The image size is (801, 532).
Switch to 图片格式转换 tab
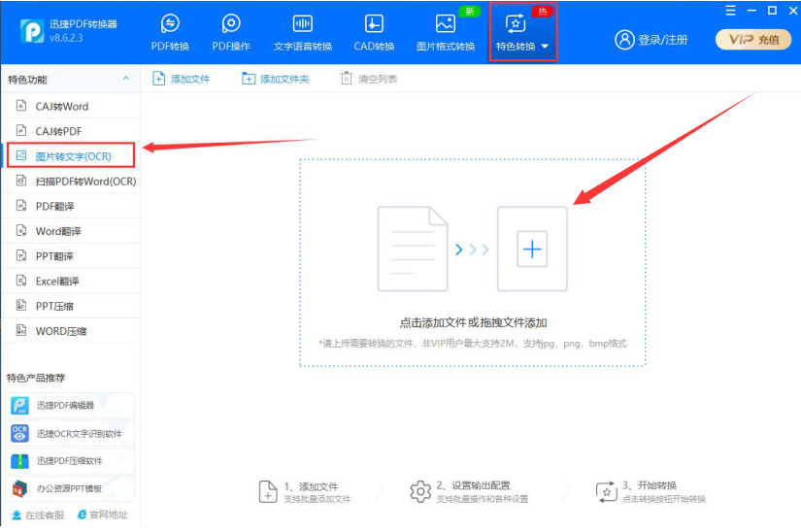coord(446,33)
